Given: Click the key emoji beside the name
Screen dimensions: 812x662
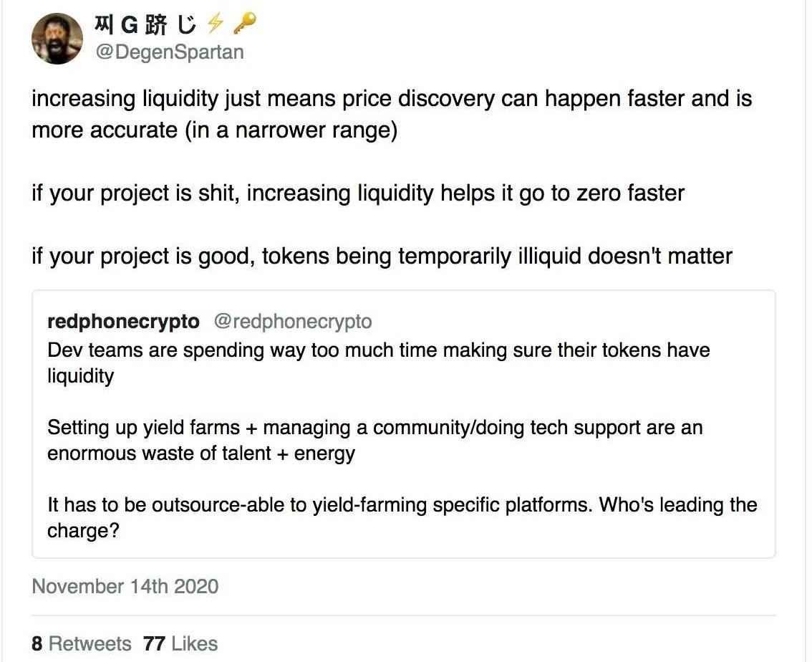Looking at the screenshot, I should pos(244,25).
